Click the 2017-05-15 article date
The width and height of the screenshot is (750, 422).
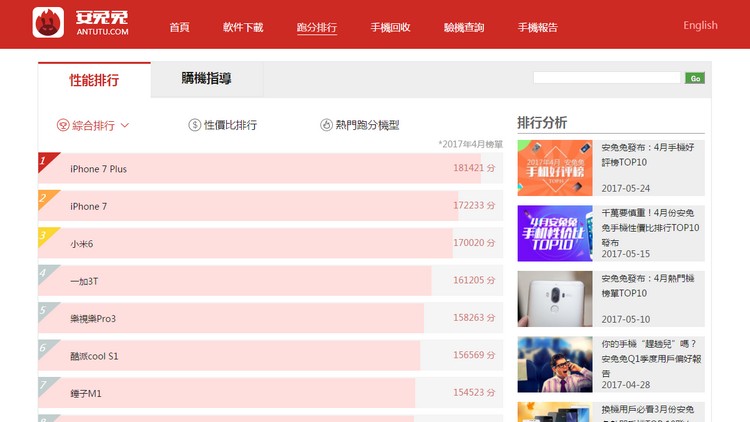click(x=626, y=254)
